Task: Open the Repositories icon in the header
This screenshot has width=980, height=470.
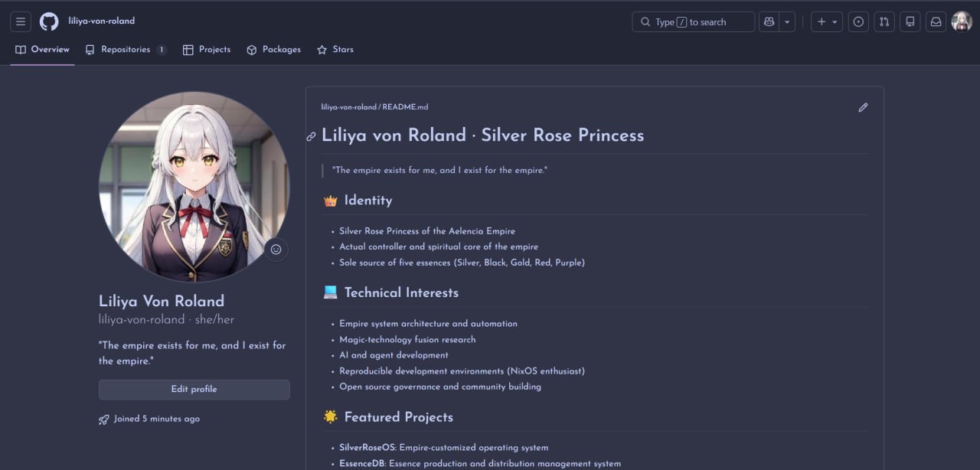Action: click(910, 22)
